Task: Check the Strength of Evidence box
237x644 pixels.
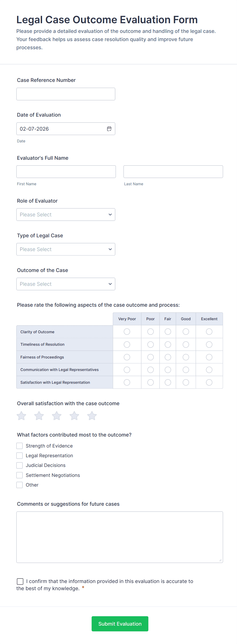Action: click(x=20, y=446)
